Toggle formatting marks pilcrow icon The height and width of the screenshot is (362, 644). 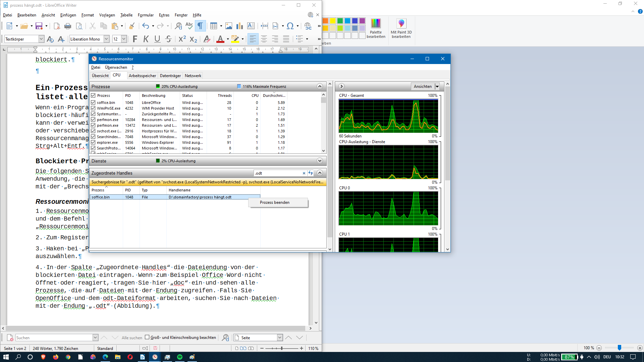[200, 26]
